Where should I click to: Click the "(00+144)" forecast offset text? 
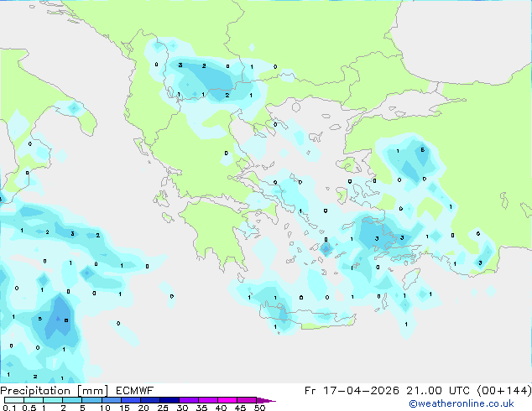(504, 391)
